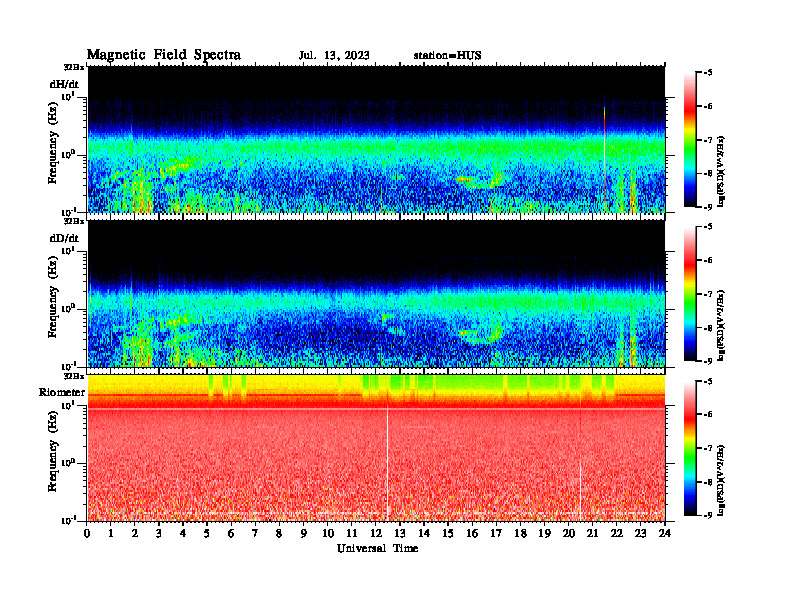This screenshot has height=612, width=792.
Task: Click the 'Jul. 13, 2023' date text
Action: [334, 56]
